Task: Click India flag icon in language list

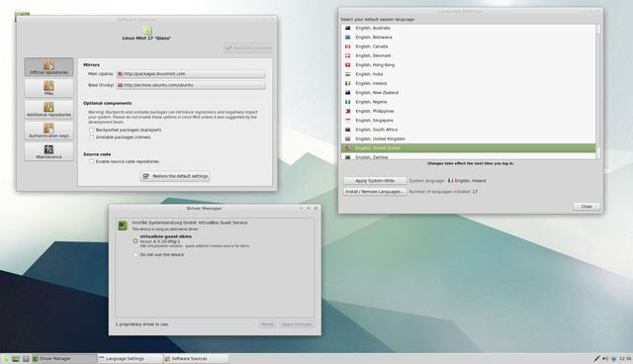Action: point(347,74)
